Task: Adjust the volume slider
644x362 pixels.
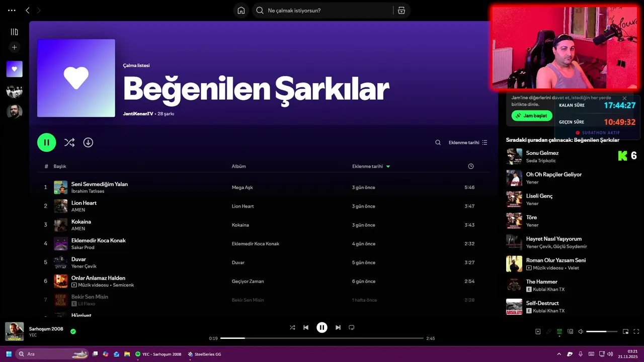Action: pyautogui.click(x=602, y=331)
